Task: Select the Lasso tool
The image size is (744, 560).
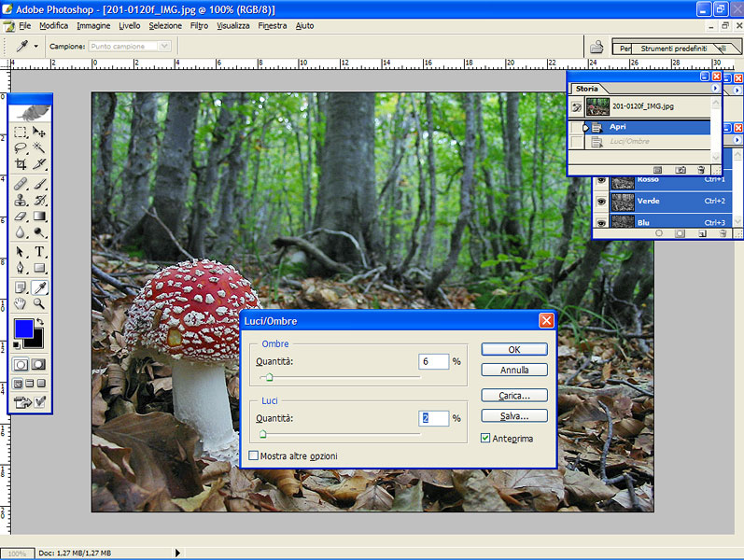Action: 21,148
